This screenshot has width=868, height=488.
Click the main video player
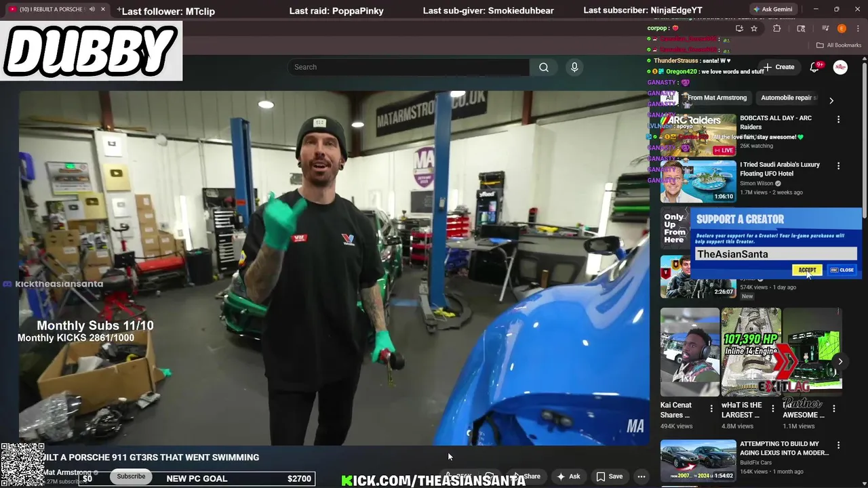[x=334, y=268]
